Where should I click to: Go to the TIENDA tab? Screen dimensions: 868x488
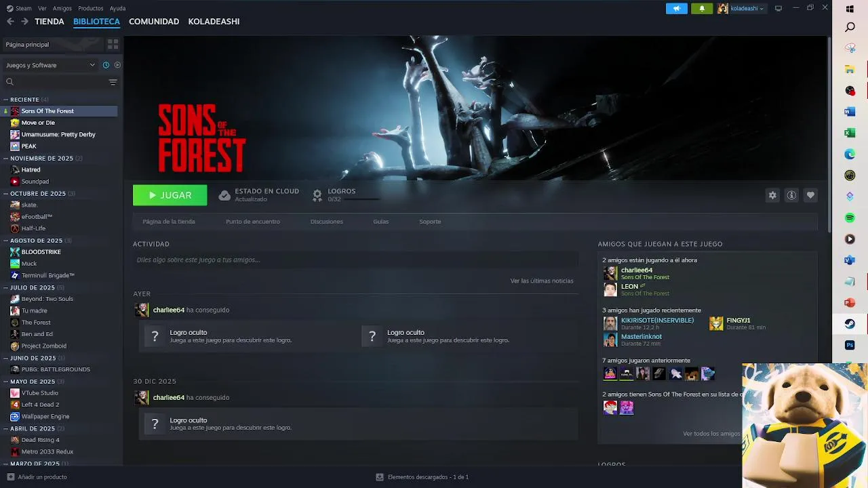pyautogui.click(x=50, y=22)
